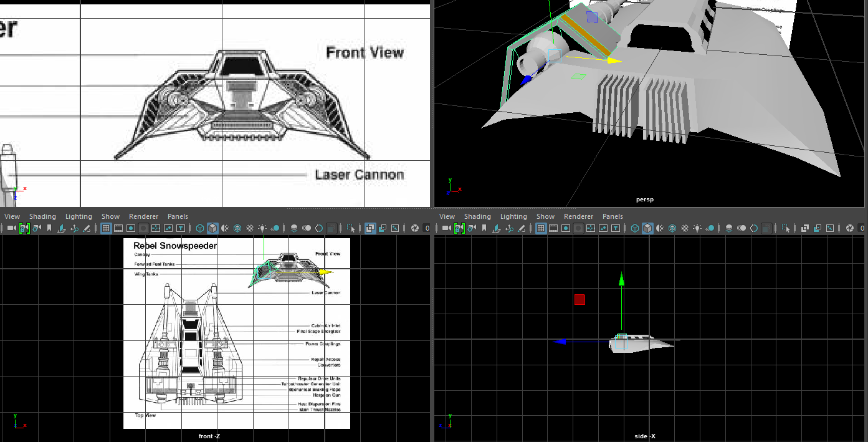868x442 pixels.
Task: Click the 'persp' camera label
Action: point(645,199)
